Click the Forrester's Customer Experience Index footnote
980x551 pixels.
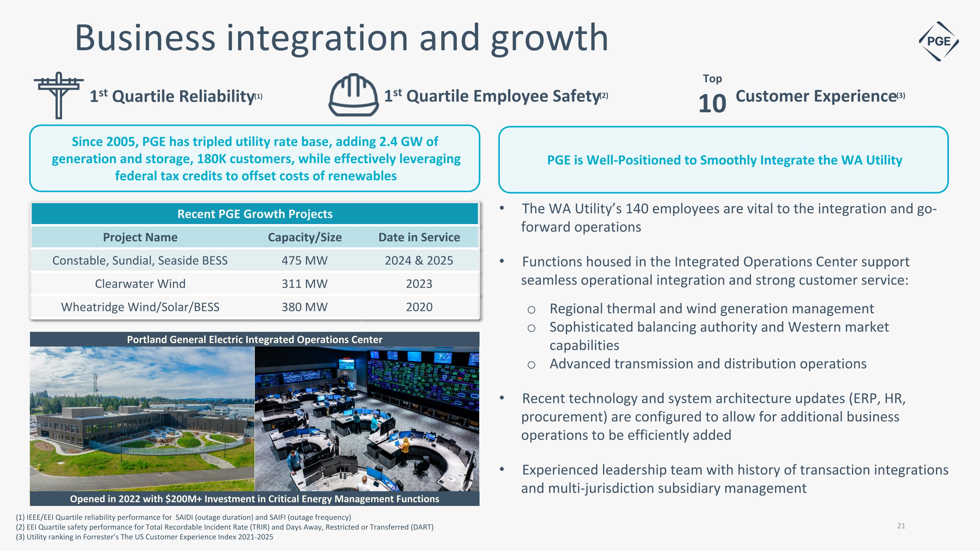pos(145,537)
